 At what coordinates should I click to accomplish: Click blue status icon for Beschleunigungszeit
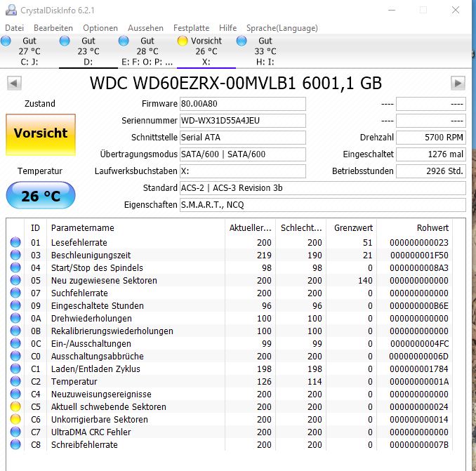(15, 255)
